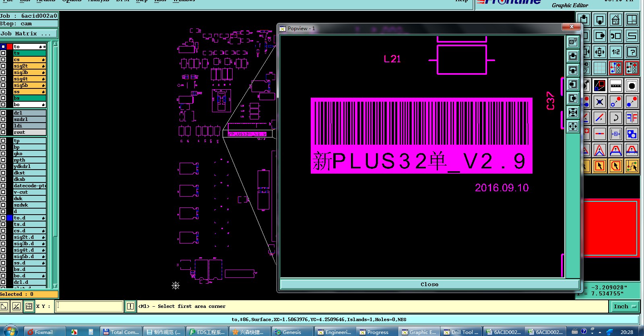Click popview zoom-in arrows icon
The height and width of the screenshot is (336, 644).
click(x=573, y=112)
